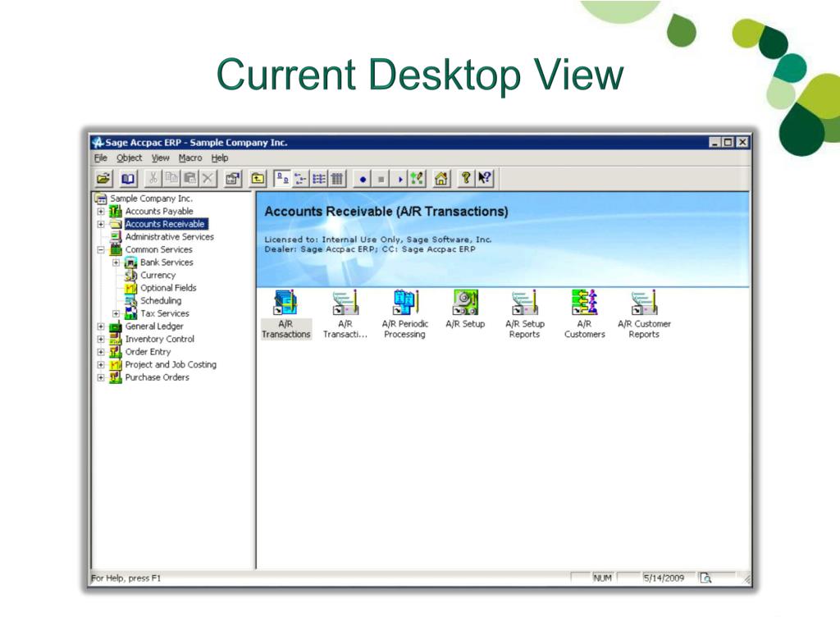Image resolution: width=840 pixels, height=630 pixels.
Task: Select Purchase Orders in the tree
Action: 157,377
